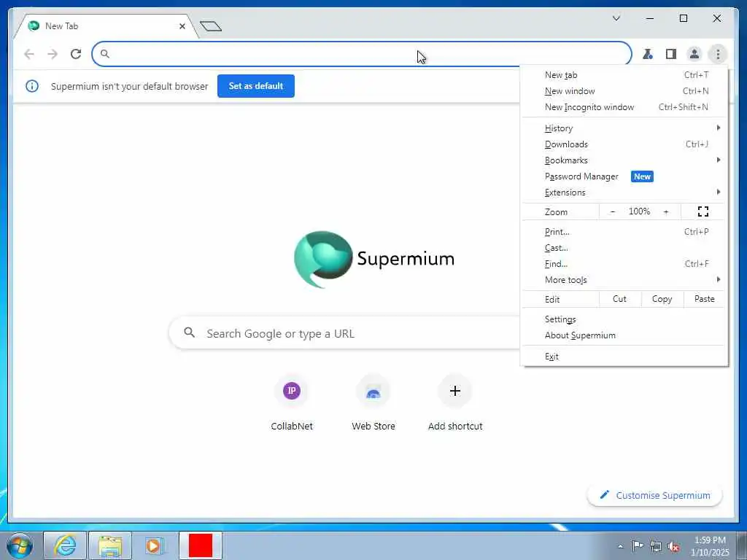Expand the History submenu
The width and height of the screenshot is (747, 560).
[624, 128]
